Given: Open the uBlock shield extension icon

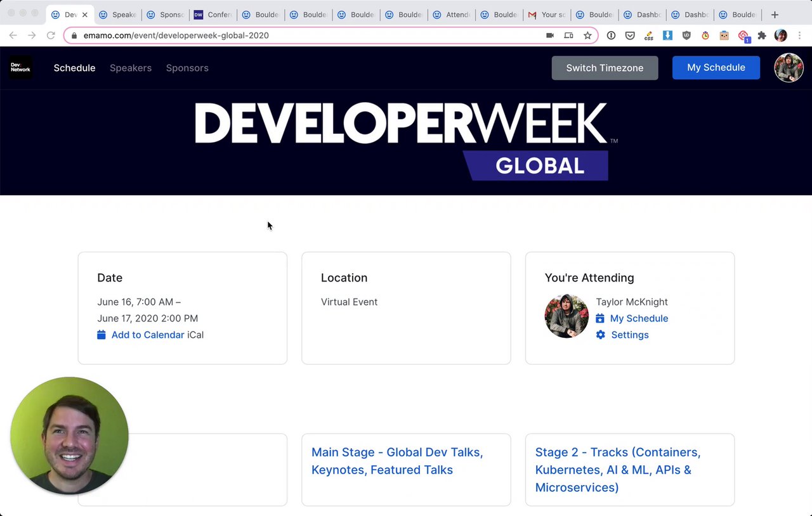Looking at the screenshot, I should (686, 35).
